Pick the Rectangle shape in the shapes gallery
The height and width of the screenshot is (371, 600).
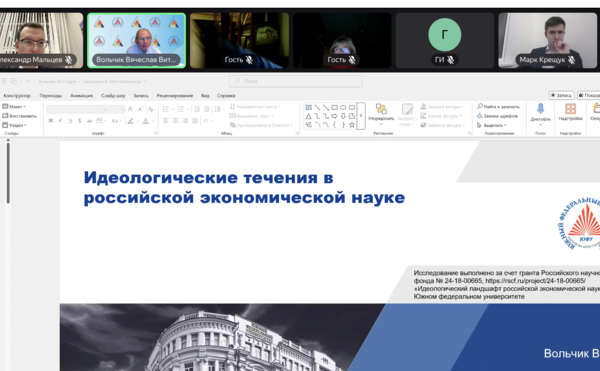click(334, 107)
